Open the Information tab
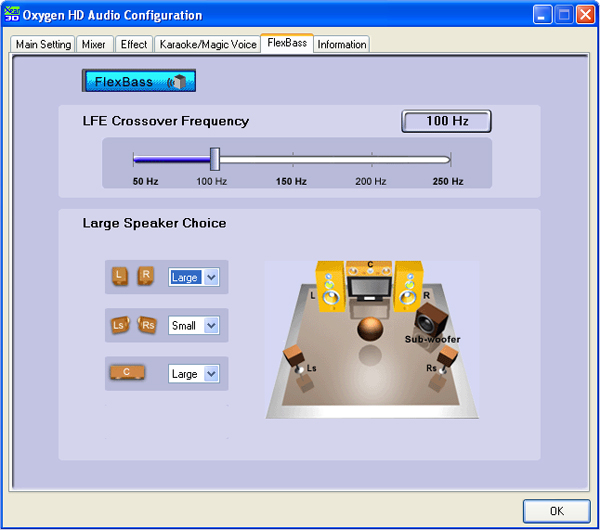Screen dimensions: 600x530 [342, 44]
